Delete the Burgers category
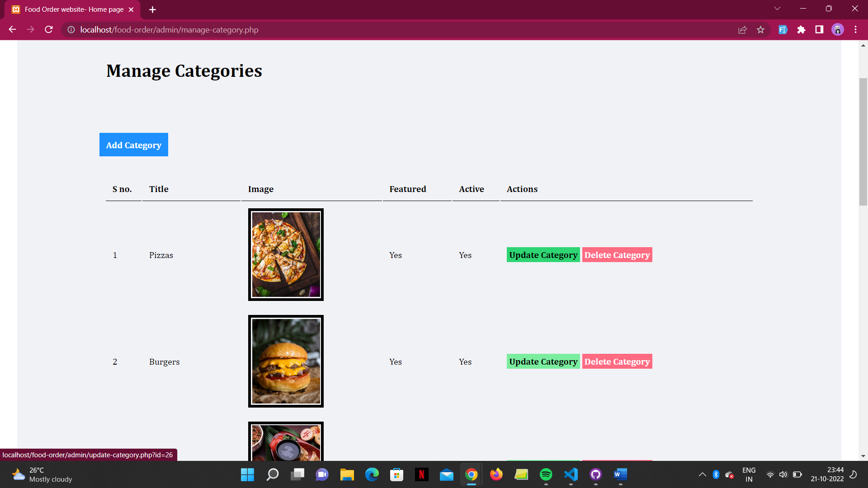 tap(617, 361)
